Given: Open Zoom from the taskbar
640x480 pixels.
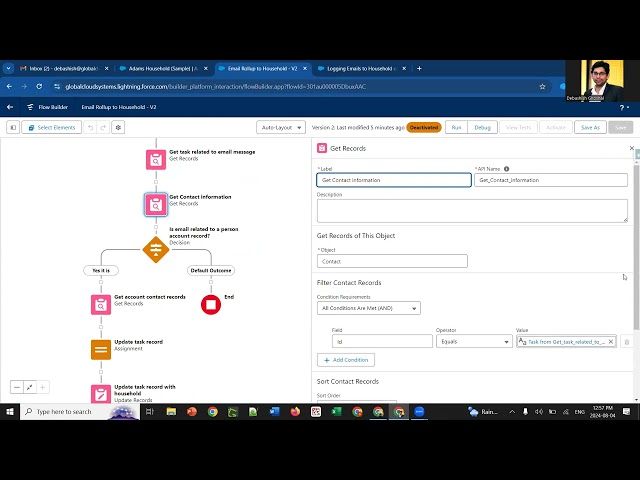Looking at the screenshot, I should coord(419,412).
